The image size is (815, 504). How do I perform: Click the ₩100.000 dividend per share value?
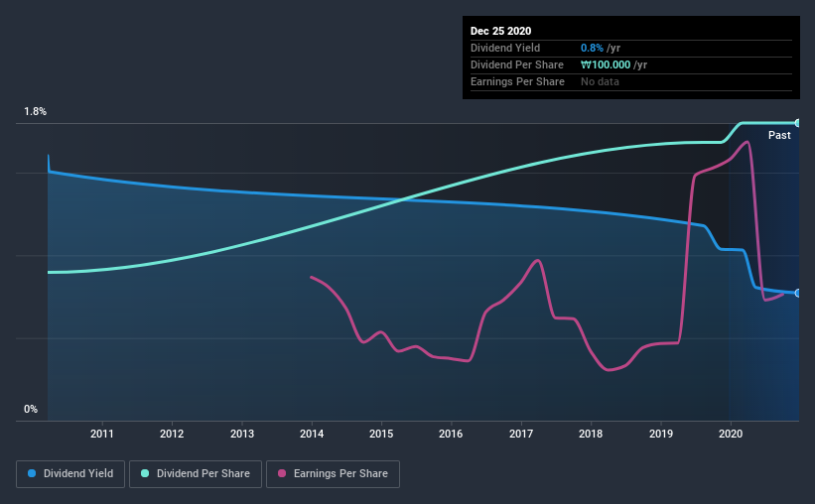pyautogui.click(x=606, y=64)
